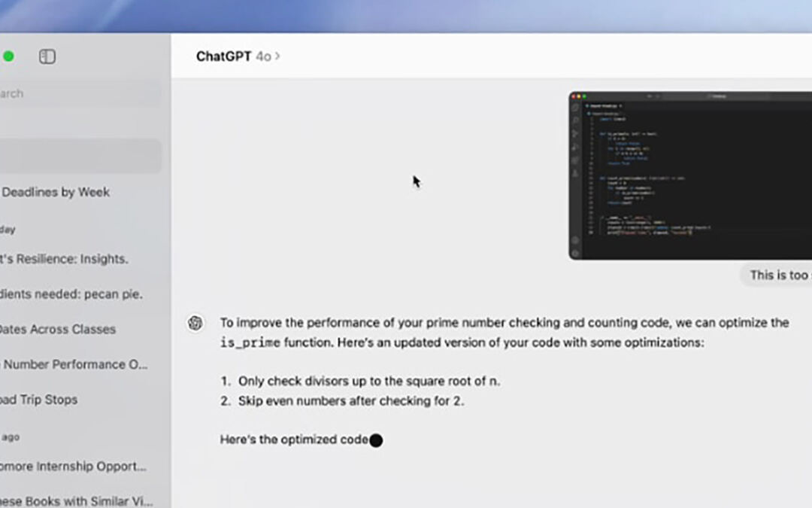Select the Road Trip Stops conversation

point(39,400)
